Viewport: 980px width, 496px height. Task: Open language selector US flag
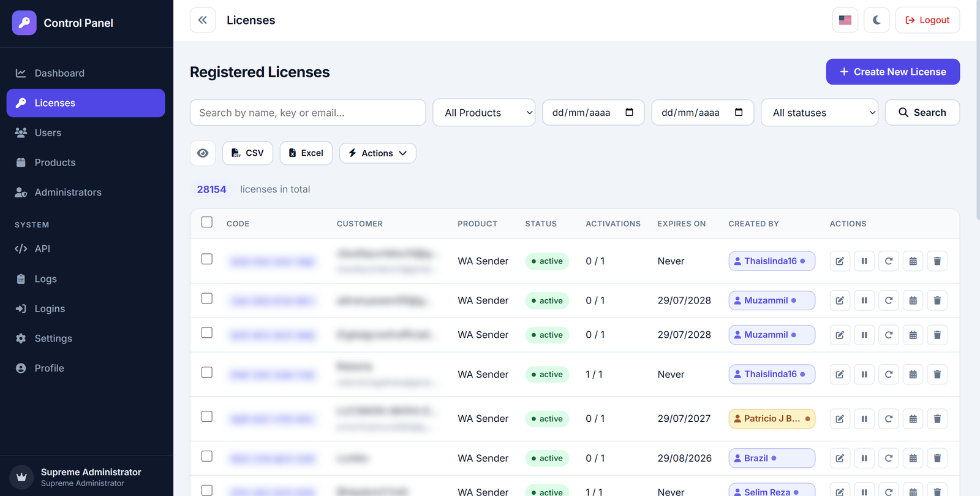click(x=845, y=20)
